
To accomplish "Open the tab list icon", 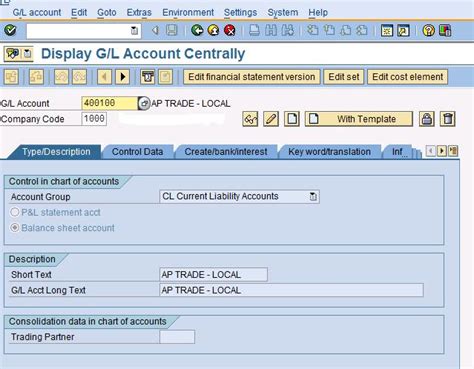I will pyautogui.click(x=453, y=151).
